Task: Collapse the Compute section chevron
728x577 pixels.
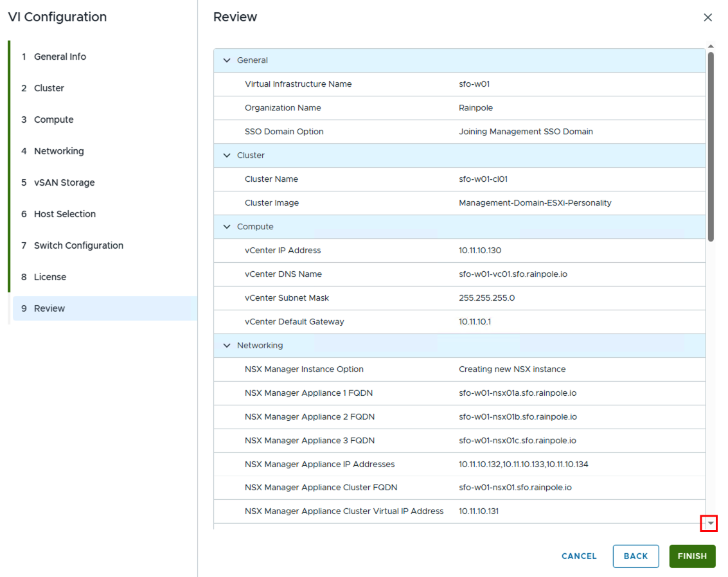Action: (x=226, y=227)
